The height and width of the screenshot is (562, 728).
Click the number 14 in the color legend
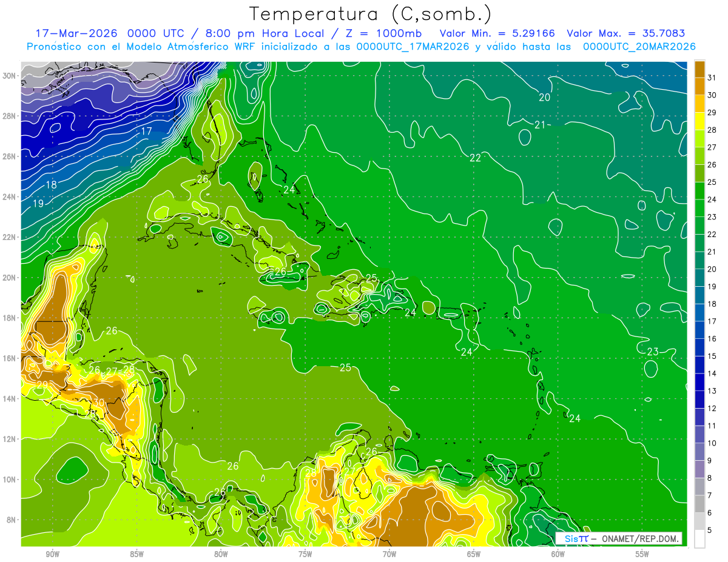[x=712, y=373]
